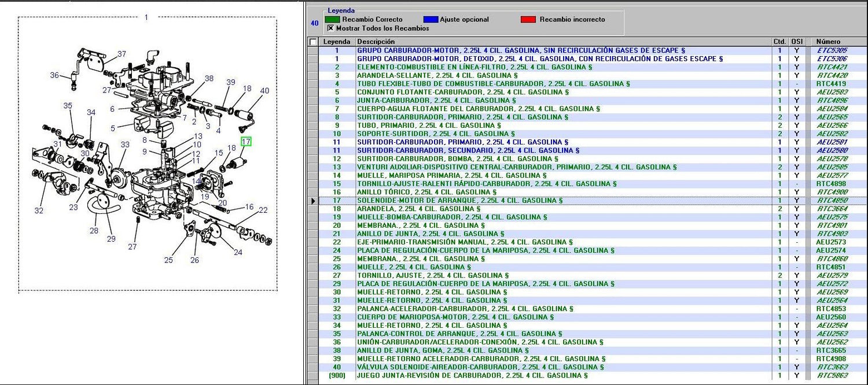Select the VÁLVULA SOLENOIDE-AIREADOR-CARBURADOR row
The width and height of the screenshot is (868, 385).
pos(480,367)
